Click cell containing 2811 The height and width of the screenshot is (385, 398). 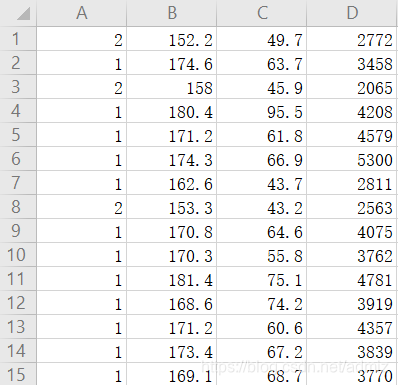tap(352, 183)
